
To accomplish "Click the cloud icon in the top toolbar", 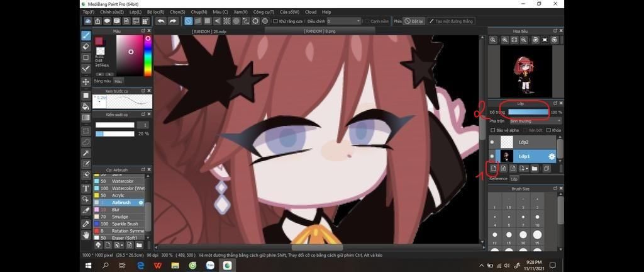I will coord(88,21).
